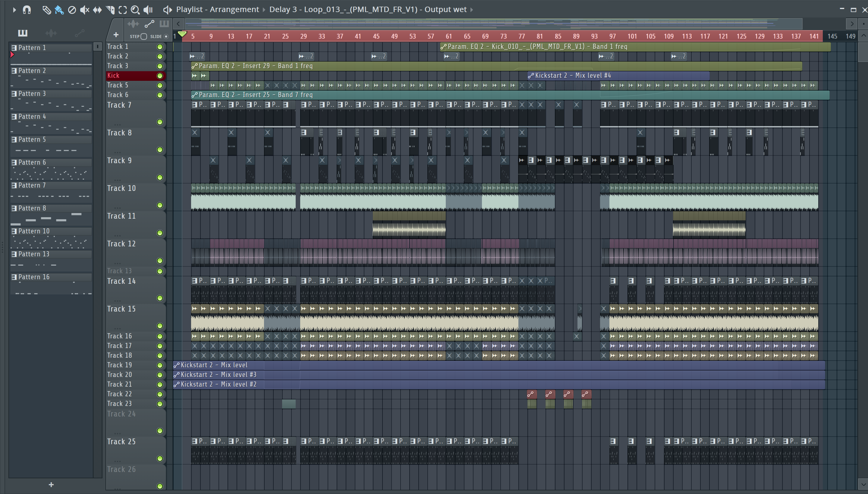Select the Slice tool
Image resolution: width=868 pixels, height=494 pixels.
coord(110,10)
